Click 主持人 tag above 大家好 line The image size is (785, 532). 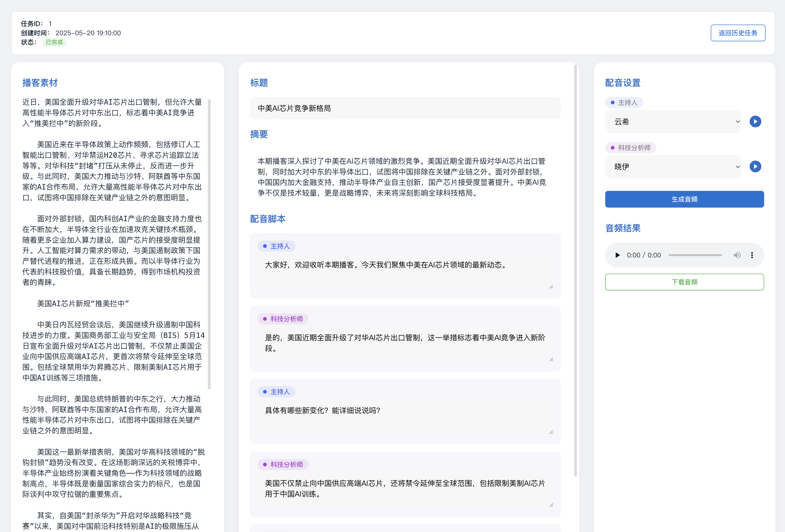277,246
